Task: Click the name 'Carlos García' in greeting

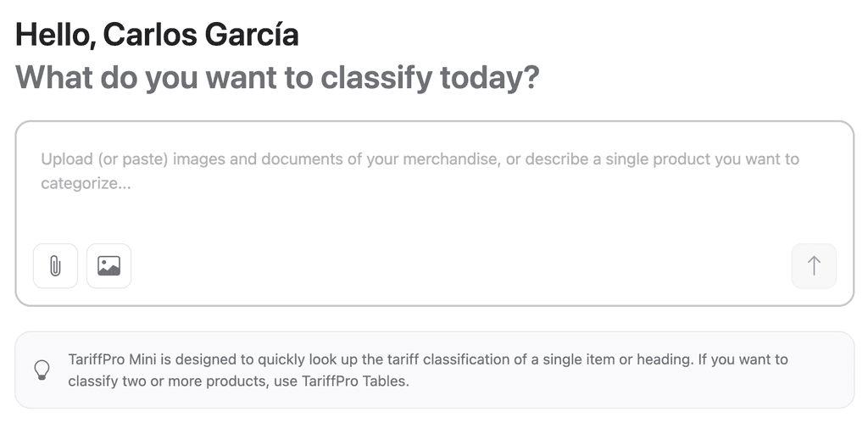Action: 201,35
